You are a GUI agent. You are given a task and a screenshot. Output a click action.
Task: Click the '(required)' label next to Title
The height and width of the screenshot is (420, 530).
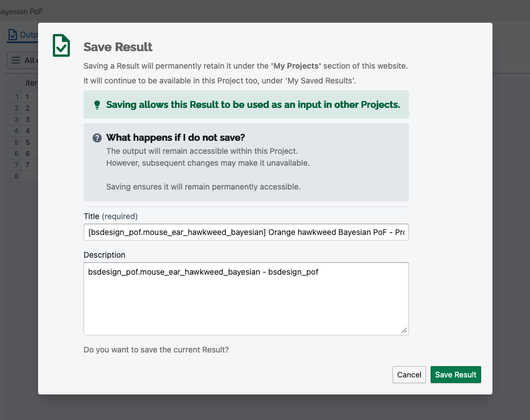[x=120, y=216]
